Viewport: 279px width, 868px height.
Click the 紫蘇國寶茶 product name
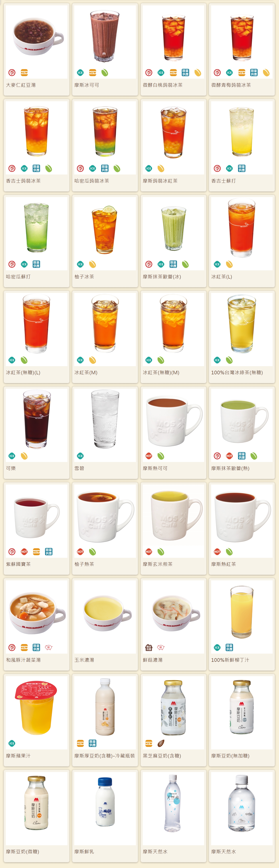pos(18,564)
